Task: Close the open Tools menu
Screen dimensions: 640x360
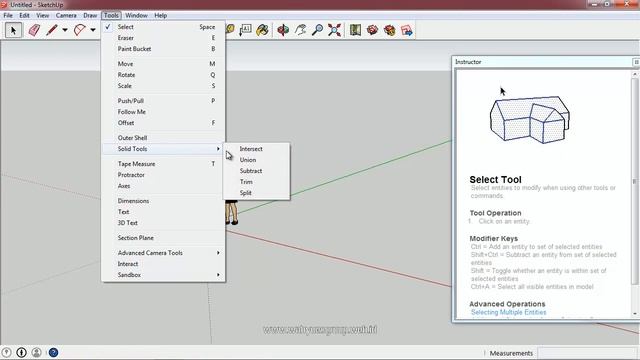Action: [111, 16]
